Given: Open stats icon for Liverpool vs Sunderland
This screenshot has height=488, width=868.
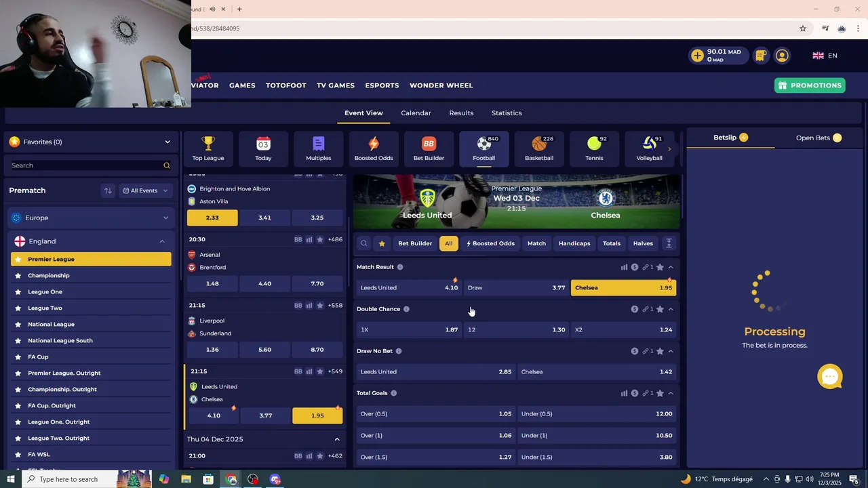Looking at the screenshot, I should (309, 306).
